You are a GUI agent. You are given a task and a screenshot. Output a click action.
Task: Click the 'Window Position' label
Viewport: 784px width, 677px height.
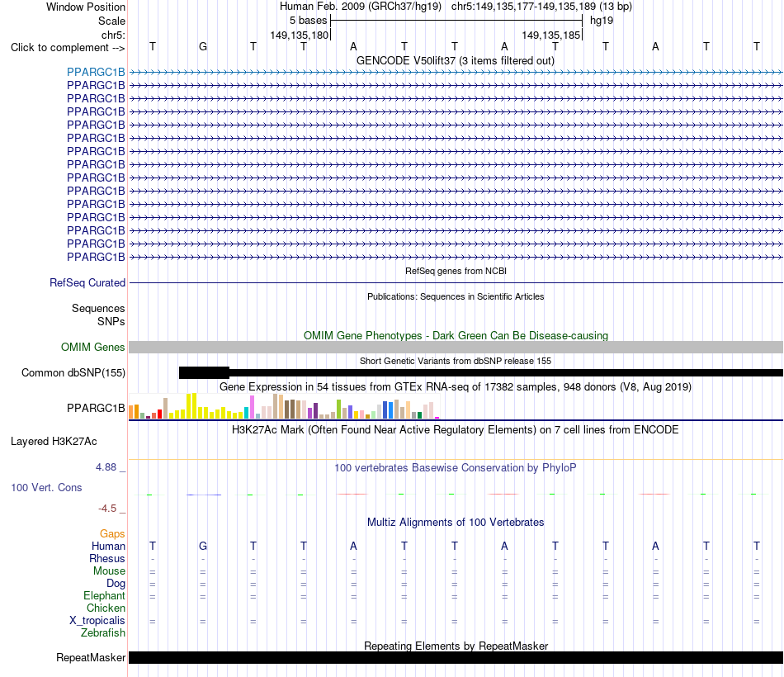tap(86, 7)
